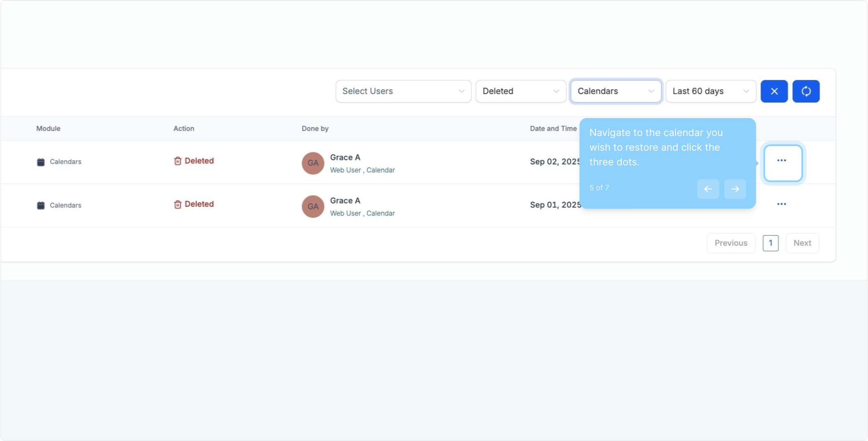Image resolution: width=868 pixels, height=441 pixels.
Task: Open three dots menu for Sep 01 row
Action: coord(781,204)
